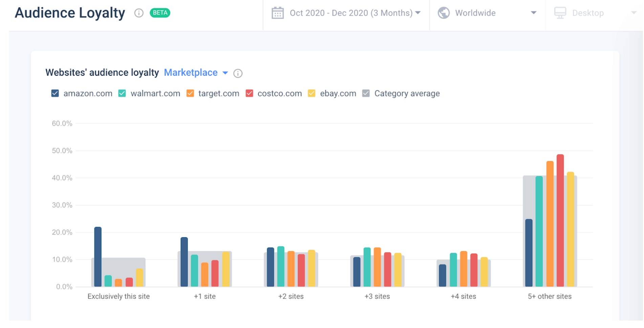Screen dimensions: 644x328
Task: Click the Audience Loyalty page title
Action: (70, 13)
